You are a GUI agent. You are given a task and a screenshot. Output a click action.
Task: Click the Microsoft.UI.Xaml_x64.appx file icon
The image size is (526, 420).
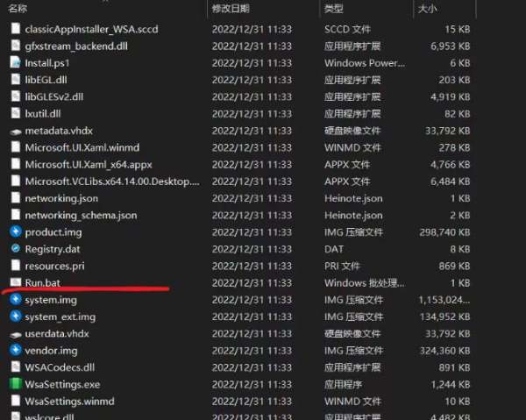pos(16,164)
